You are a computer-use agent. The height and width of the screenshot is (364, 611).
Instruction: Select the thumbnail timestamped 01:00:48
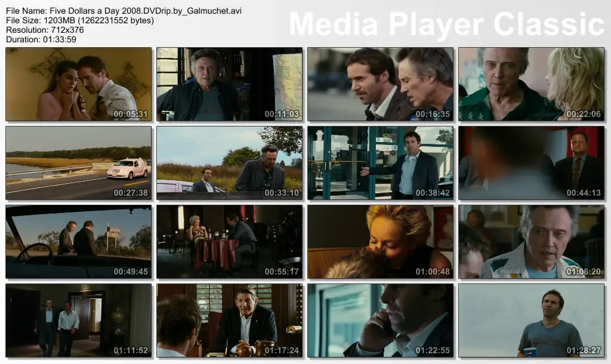pyautogui.click(x=380, y=242)
